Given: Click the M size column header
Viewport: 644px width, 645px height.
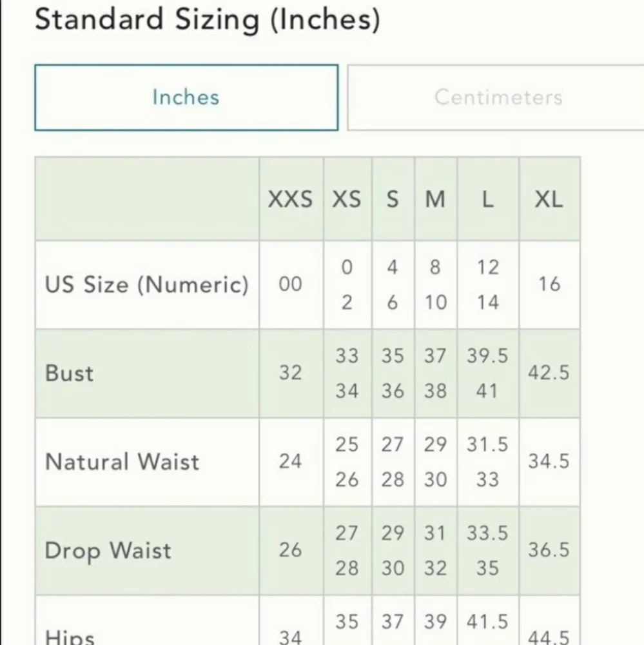Looking at the screenshot, I should (x=435, y=199).
